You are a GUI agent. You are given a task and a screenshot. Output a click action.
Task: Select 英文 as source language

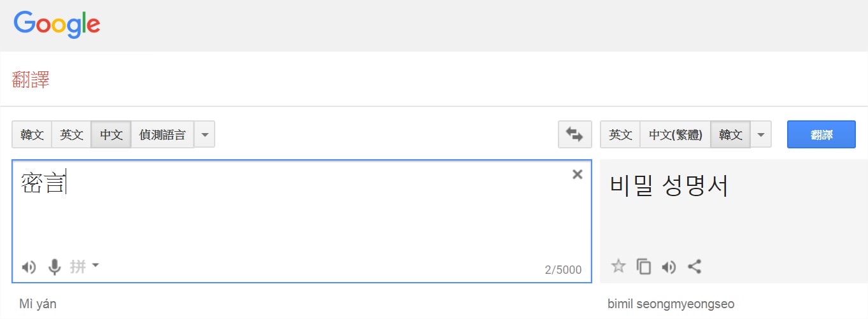pos(71,134)
